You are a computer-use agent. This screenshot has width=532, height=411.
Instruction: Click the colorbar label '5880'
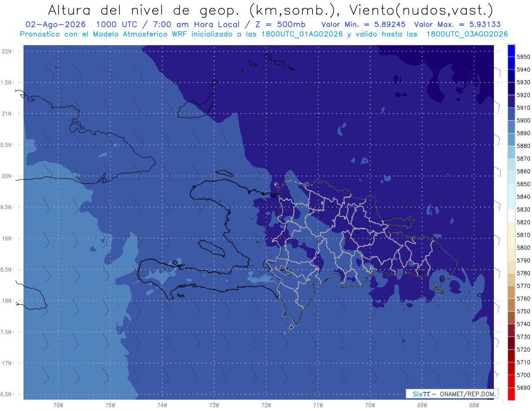pos(523,146)
